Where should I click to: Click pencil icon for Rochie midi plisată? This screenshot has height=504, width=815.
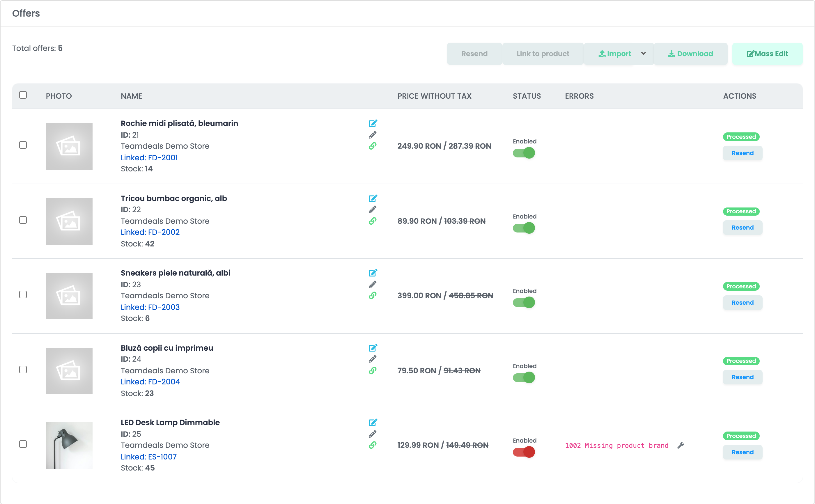373,135
